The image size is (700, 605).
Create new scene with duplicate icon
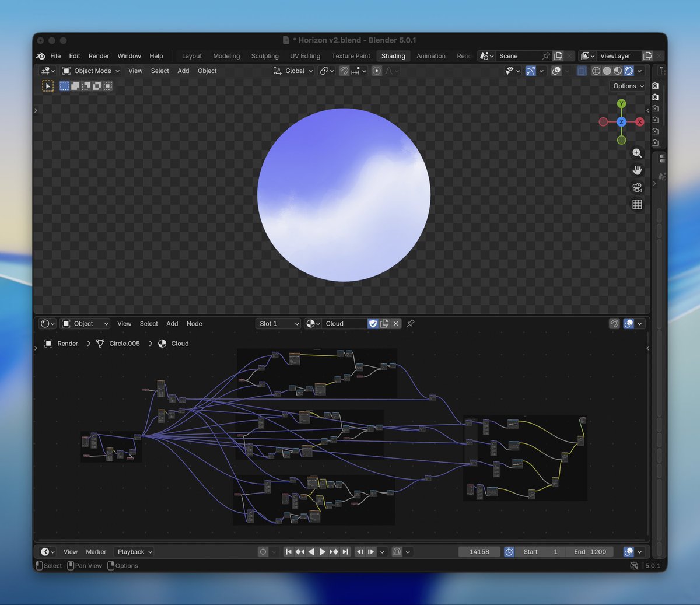click(x=558, y=56)
